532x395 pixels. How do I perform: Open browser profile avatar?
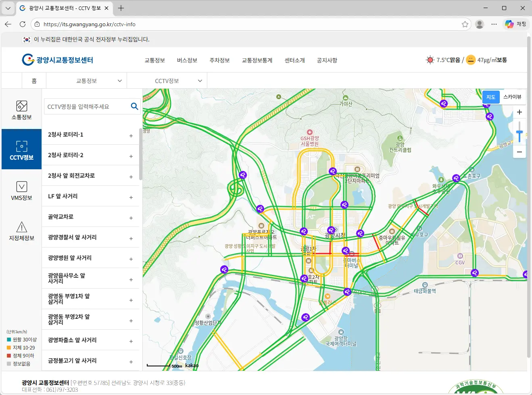pyautogui.click(x=480, y=24)
